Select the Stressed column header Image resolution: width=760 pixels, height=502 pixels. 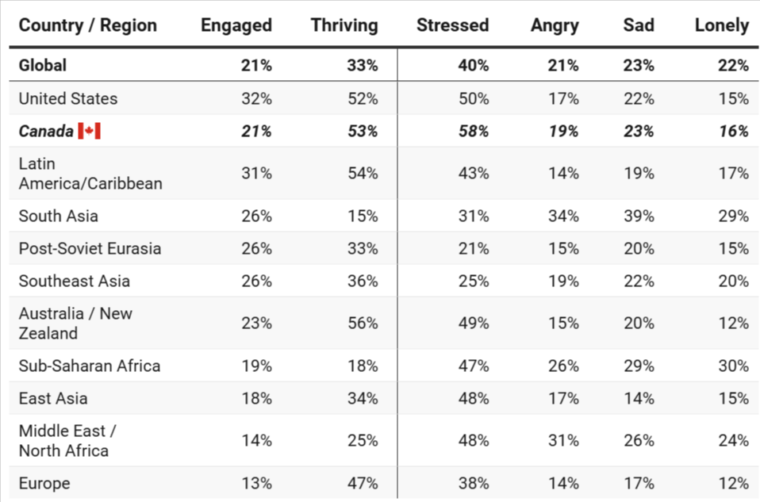click(452, 25)
